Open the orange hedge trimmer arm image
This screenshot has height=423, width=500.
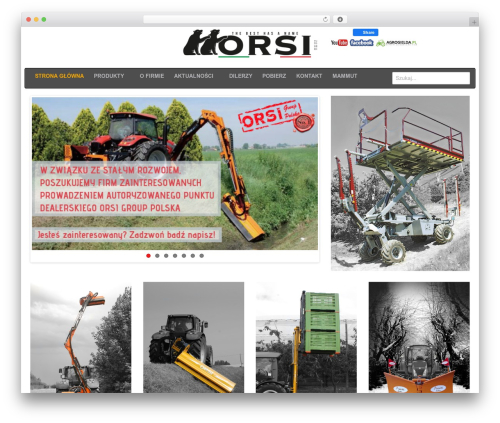click(81, 337)
